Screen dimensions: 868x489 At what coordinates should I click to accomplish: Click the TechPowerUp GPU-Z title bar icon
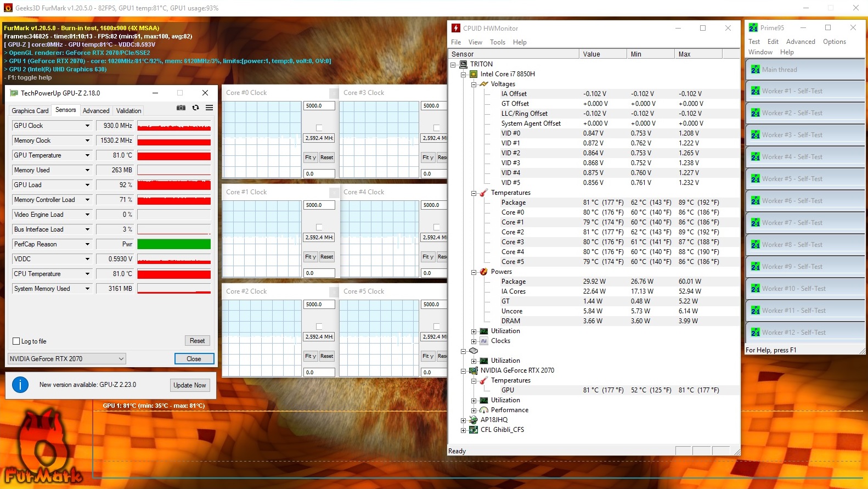coord(14,93)
